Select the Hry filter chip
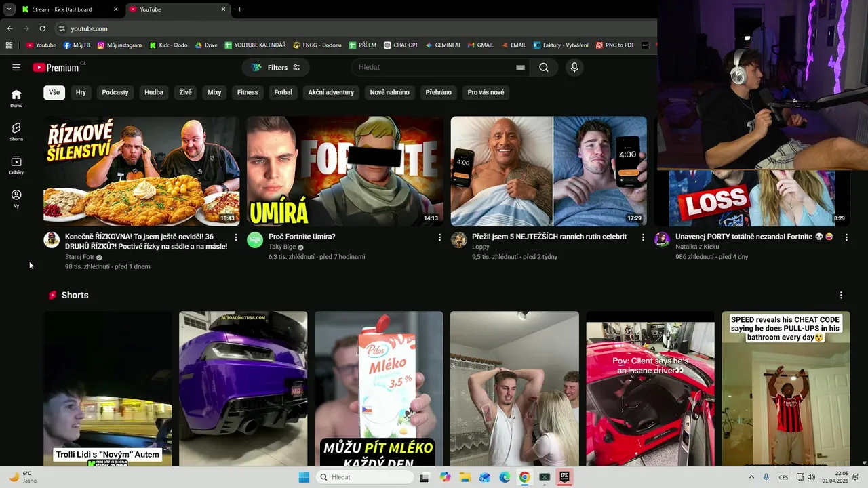 pos(81,92)
